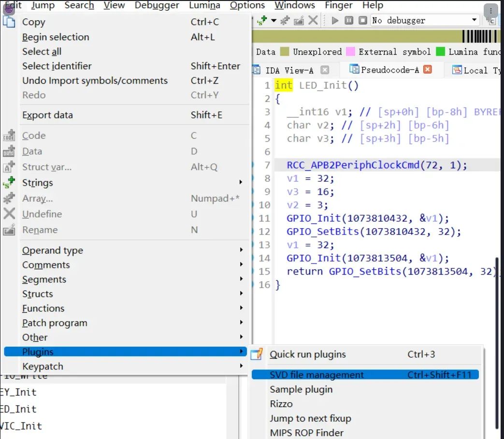Screen dimensions: 504x439
Task: Open the Lumina menu
Action: point(204,6)
